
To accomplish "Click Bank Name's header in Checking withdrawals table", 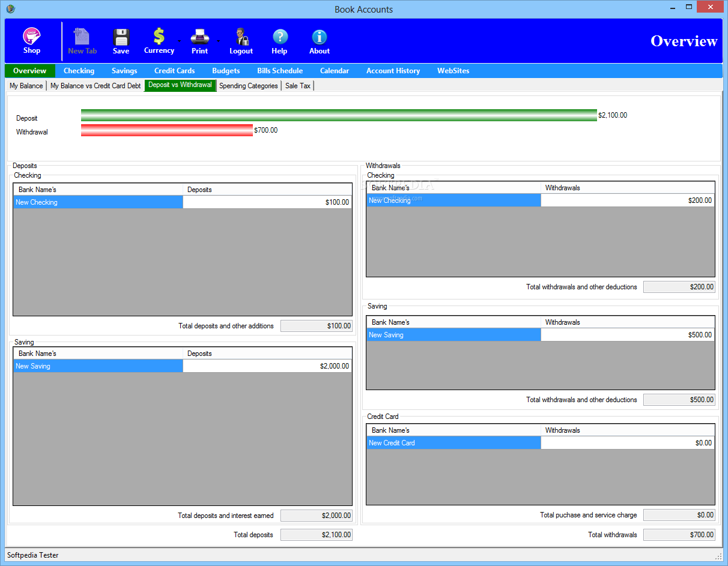I will (454, 188).
